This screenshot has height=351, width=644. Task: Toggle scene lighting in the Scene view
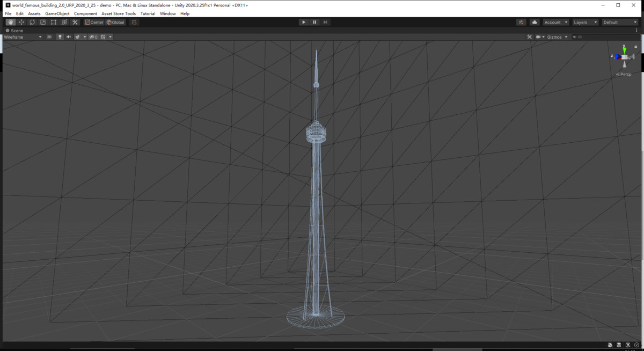60,36
